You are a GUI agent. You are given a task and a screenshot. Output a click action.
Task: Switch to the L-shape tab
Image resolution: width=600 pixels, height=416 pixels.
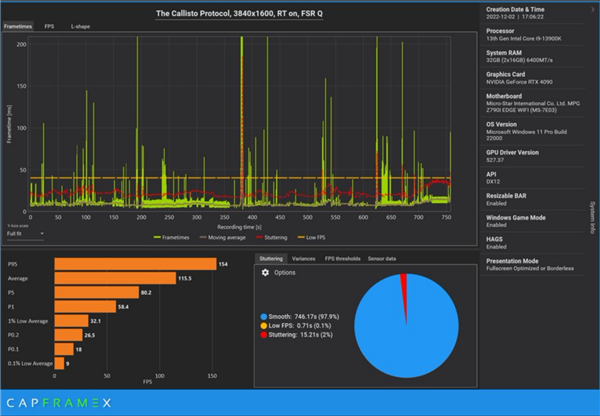point(80,26)
